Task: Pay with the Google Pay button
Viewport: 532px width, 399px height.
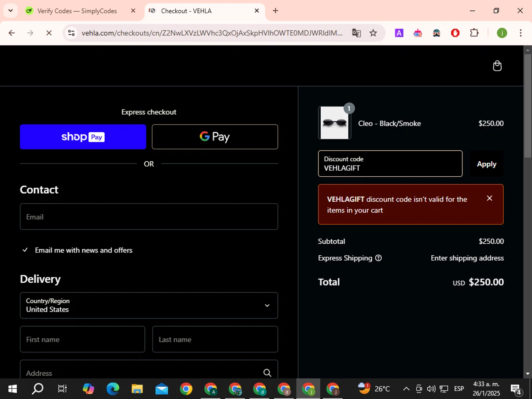Action: coord(215,137)
